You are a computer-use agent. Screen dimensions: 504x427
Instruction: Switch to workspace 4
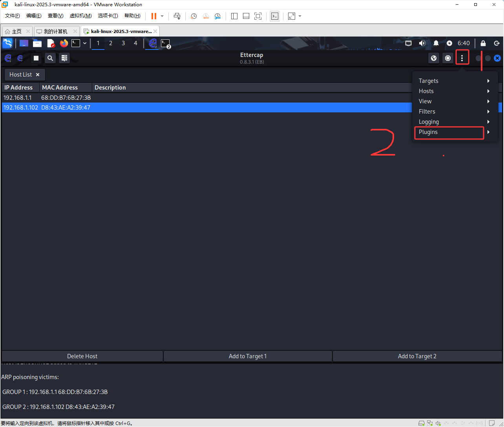[136, 43]
